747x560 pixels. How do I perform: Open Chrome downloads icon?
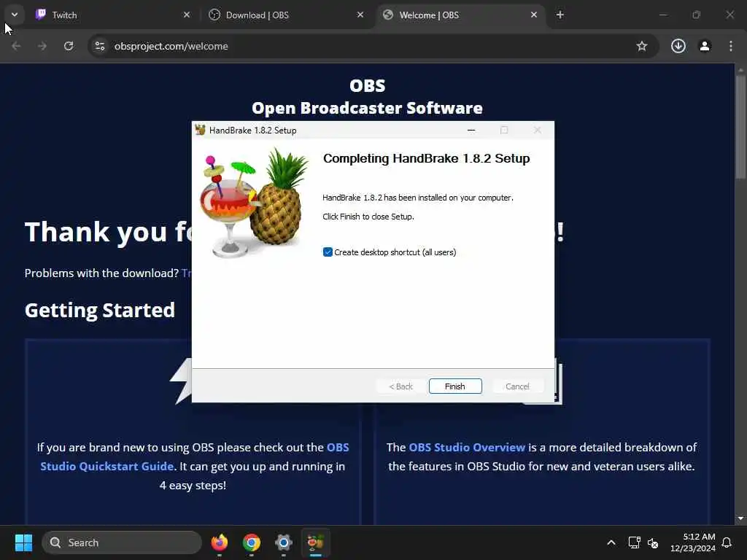click(678, 46)
